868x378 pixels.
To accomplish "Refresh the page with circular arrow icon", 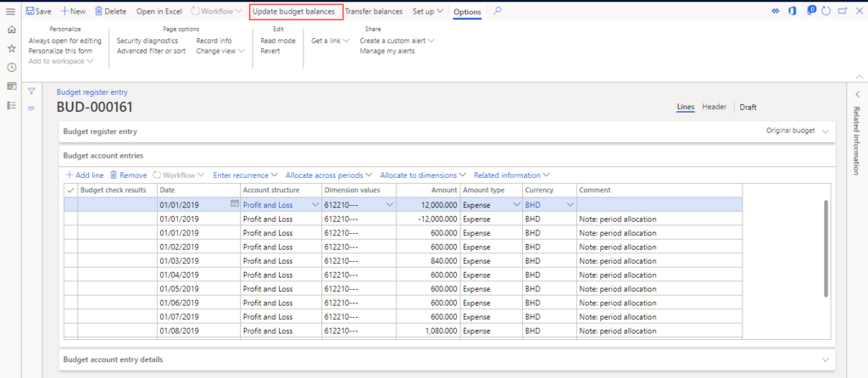I will (x=826, y=11).
